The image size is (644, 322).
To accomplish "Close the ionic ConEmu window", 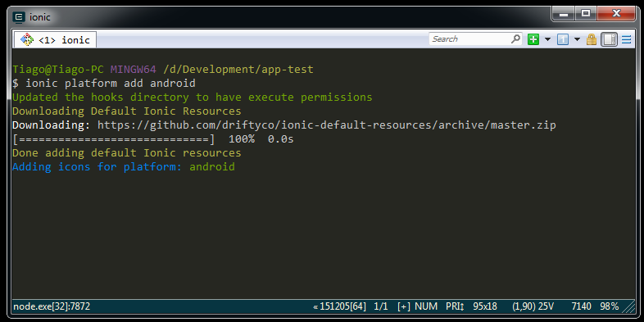I will 616,14.
